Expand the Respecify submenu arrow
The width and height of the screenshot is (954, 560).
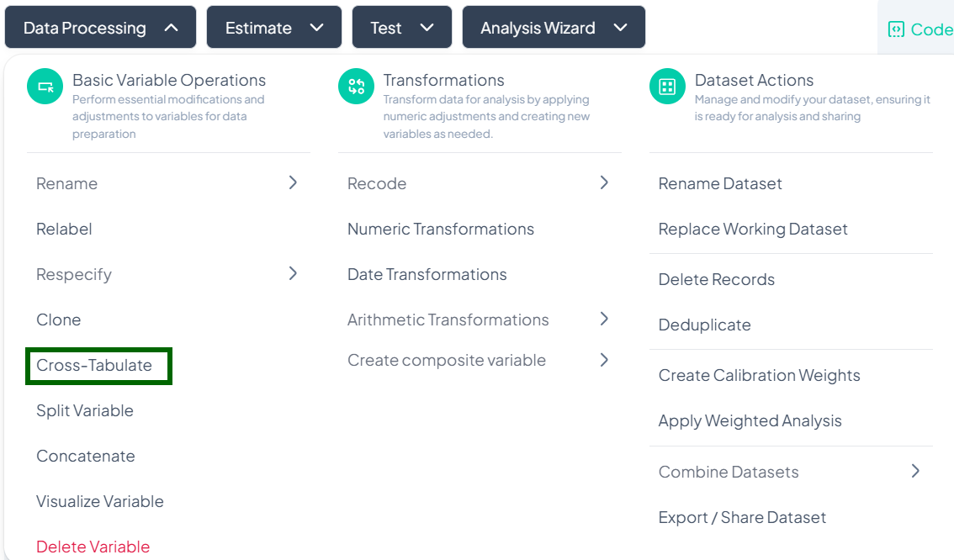point(293,273)
